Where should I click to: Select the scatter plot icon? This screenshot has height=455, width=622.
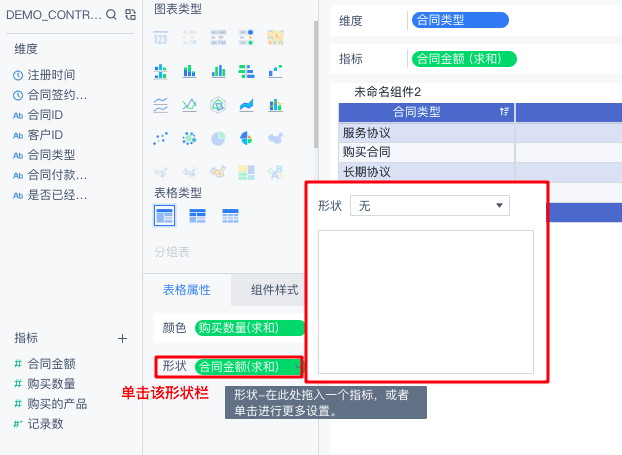tap(160, 138)
